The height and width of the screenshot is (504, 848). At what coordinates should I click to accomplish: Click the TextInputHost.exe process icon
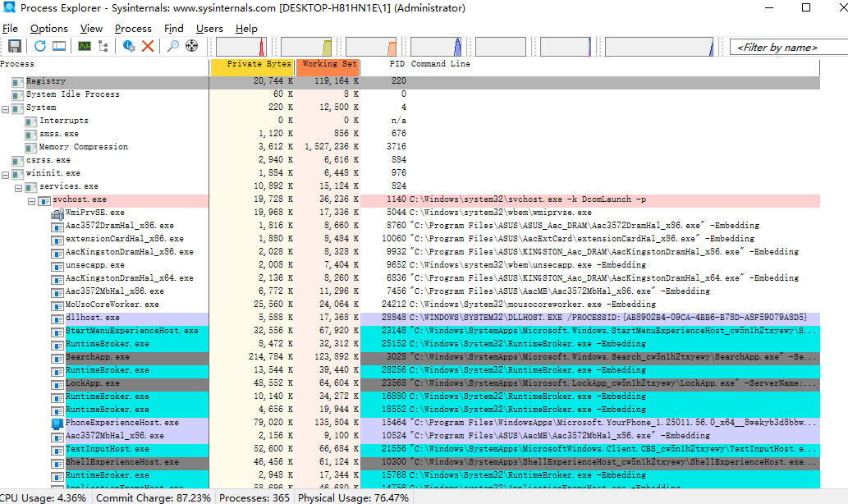click(x=57, y=451)
